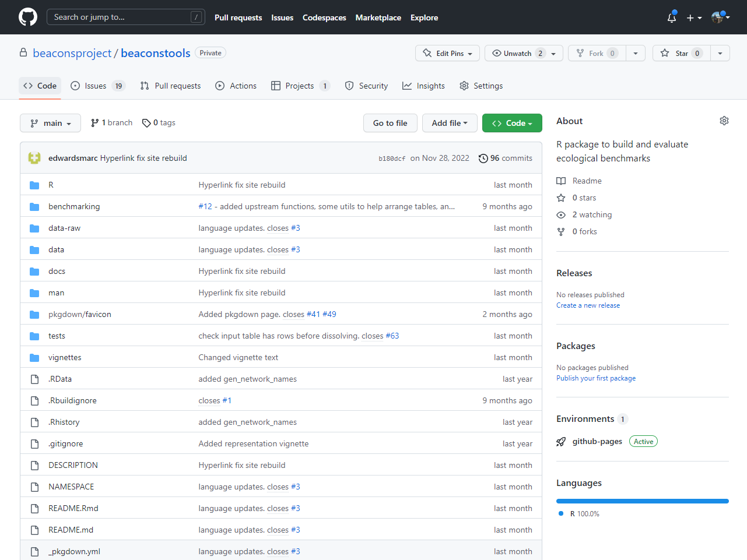Click the eye icon beside 2 watching
Image resolution: width=747 pixels, height=560 pixels.
[561, 214]
